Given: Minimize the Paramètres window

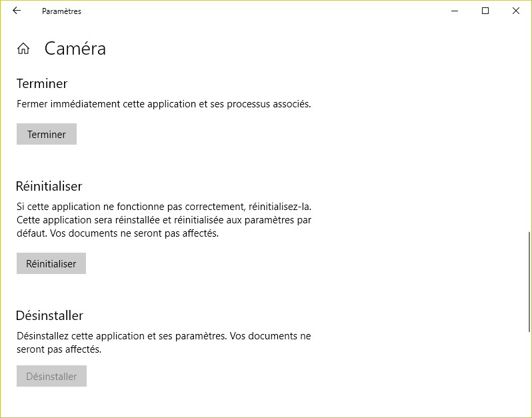Looking at the screenshot, I should click(454, 11).
